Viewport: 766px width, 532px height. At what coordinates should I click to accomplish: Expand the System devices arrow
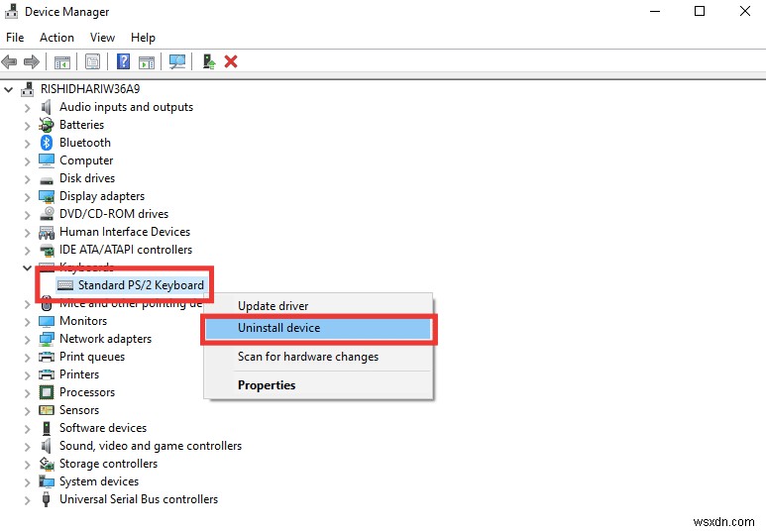click(27, 482)
